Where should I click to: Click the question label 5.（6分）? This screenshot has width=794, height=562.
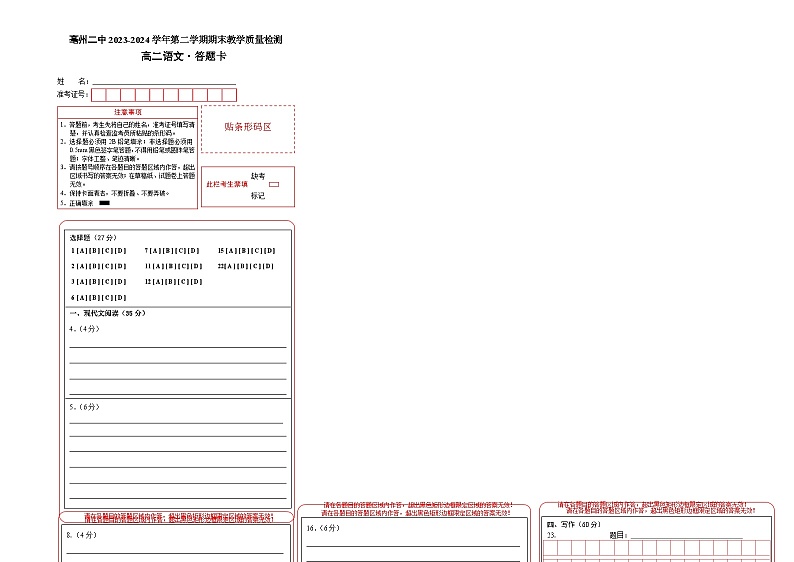(x=84, y=407)
